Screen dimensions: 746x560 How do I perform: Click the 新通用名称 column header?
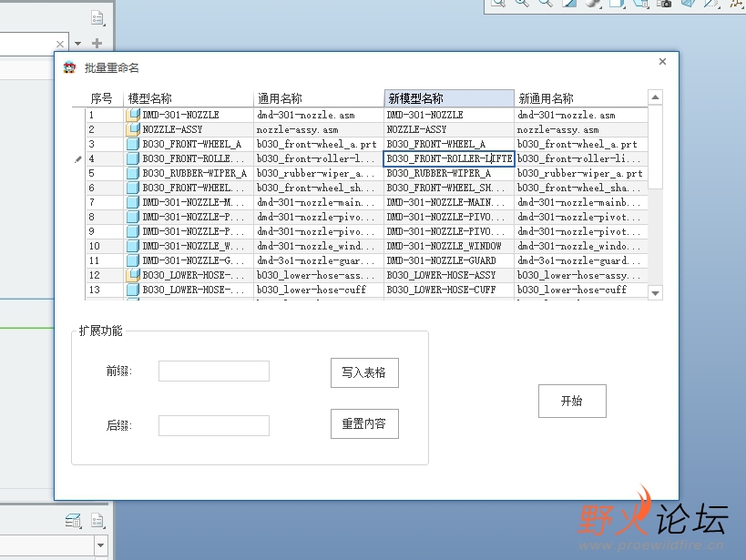581,98
